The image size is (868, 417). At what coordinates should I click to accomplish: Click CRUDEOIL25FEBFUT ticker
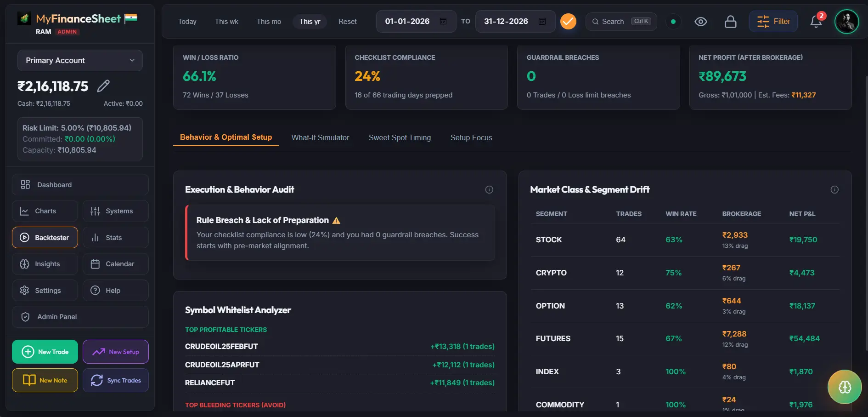[221, 346]
